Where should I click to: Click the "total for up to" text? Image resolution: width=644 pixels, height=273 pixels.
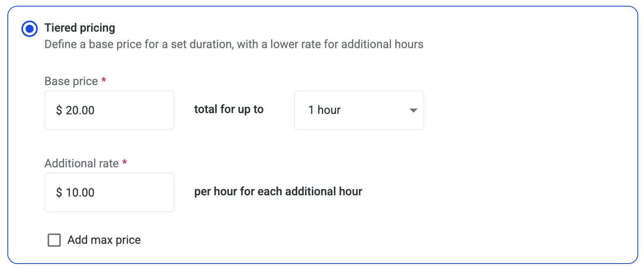tap(229, 109)
